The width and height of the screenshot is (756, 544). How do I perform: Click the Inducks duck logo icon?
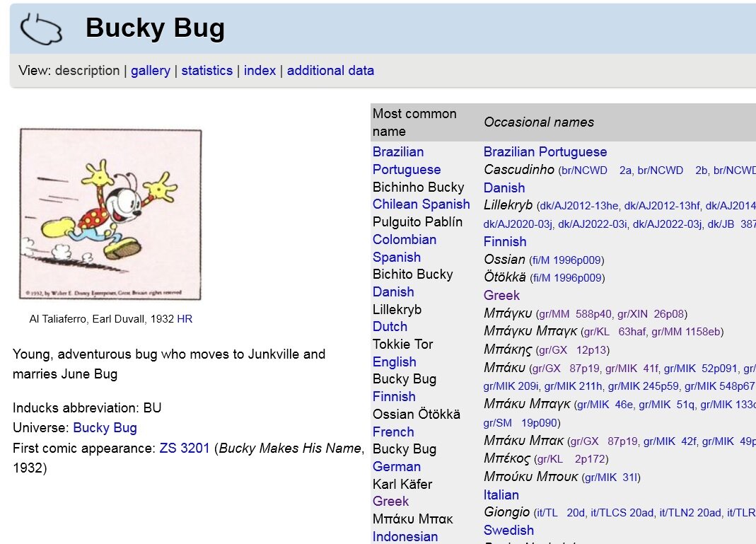41,29
